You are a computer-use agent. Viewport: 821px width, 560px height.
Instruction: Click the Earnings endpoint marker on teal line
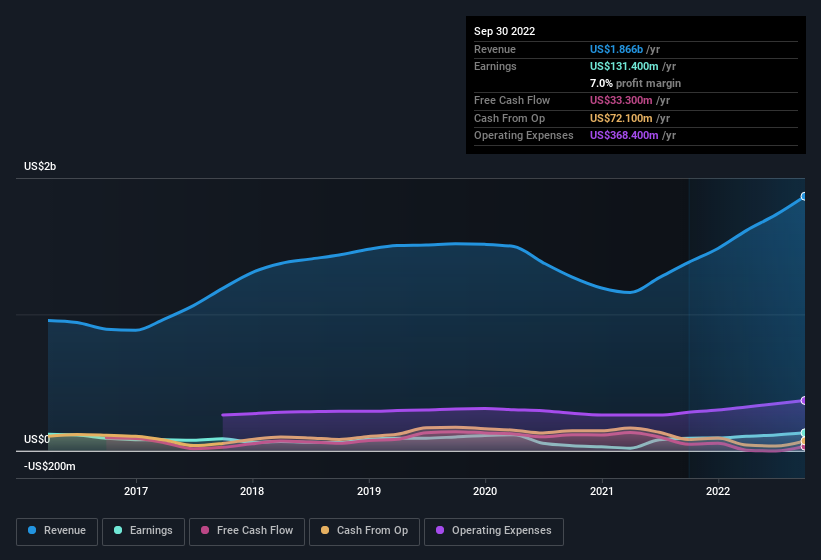(804, 433)
